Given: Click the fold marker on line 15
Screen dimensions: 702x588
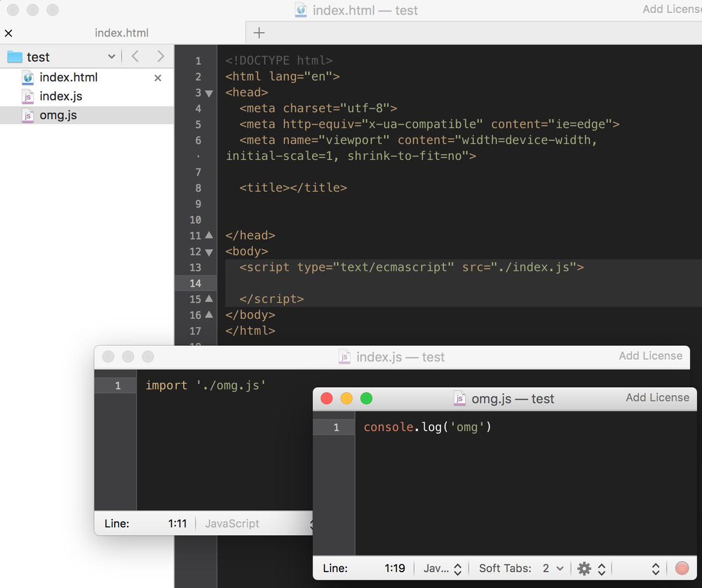Looking at the screenshot, I should coord(210,299).
